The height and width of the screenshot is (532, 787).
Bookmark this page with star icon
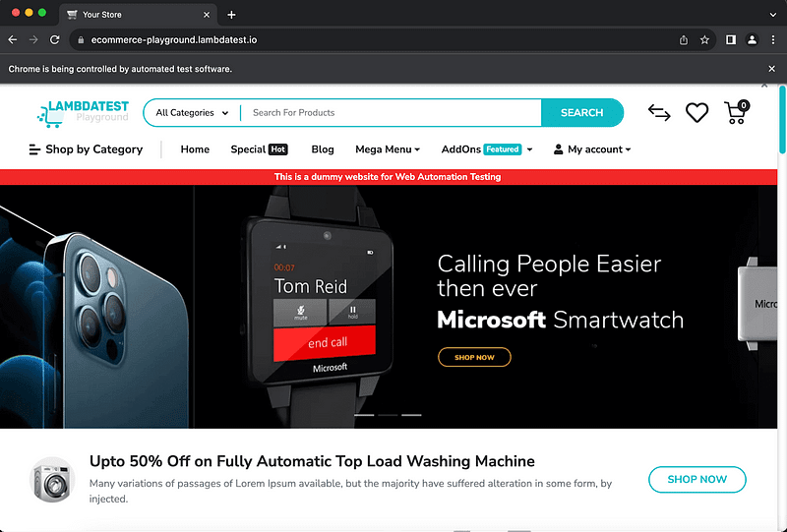point(704,39)
